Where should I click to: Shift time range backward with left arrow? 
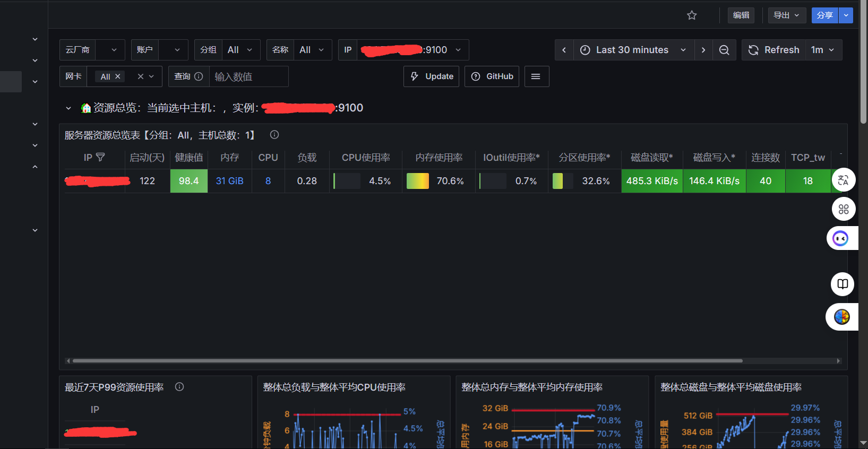click(x=564, y=50)
